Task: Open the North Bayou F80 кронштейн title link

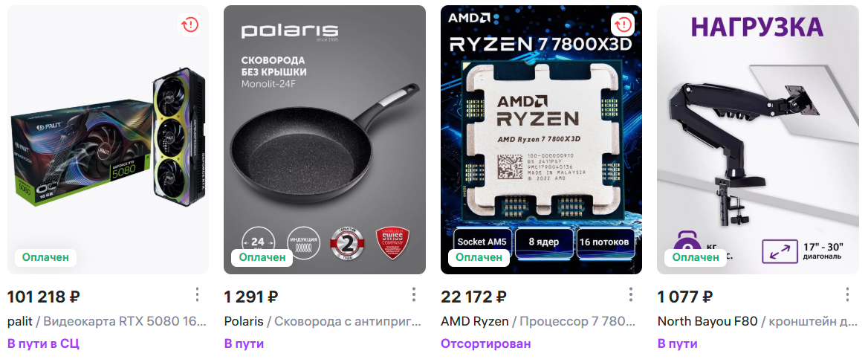Action: pos(757,321)
